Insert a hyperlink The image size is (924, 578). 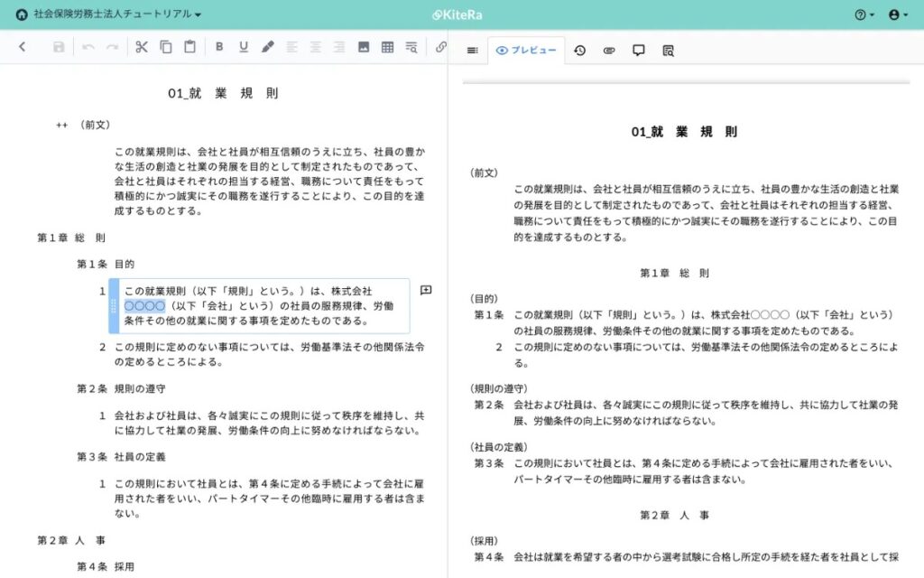pyautogui.click(x=440, y=47)
